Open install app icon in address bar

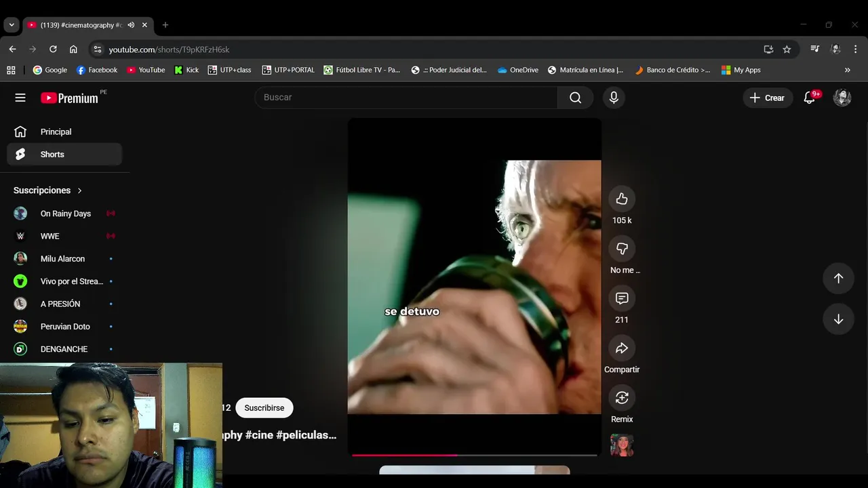click(768, 49)
